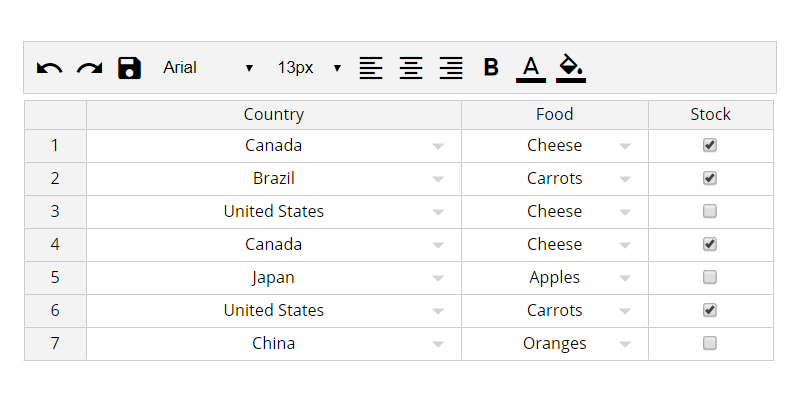Open the fill background color tool
Viewport: 800px width, 400px height.
(570, 68)
